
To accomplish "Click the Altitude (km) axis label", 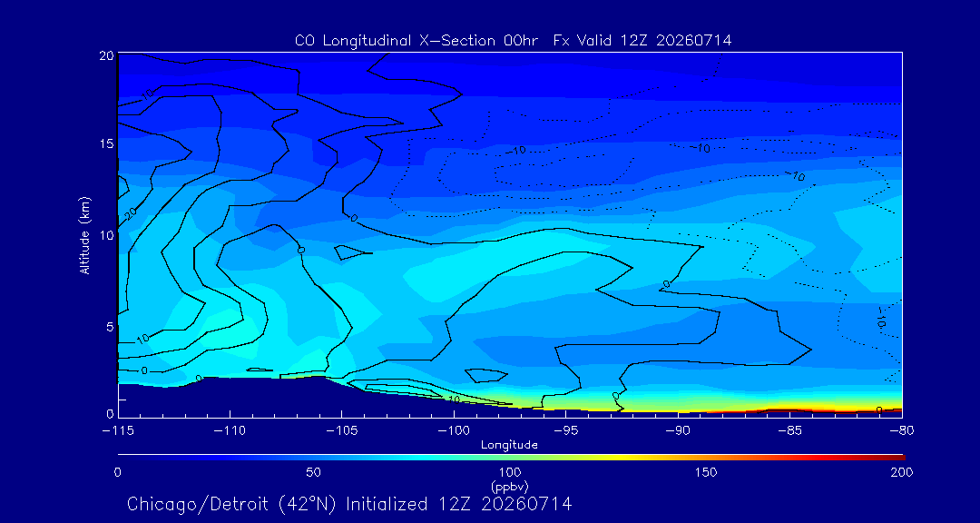I will point(84,235).
